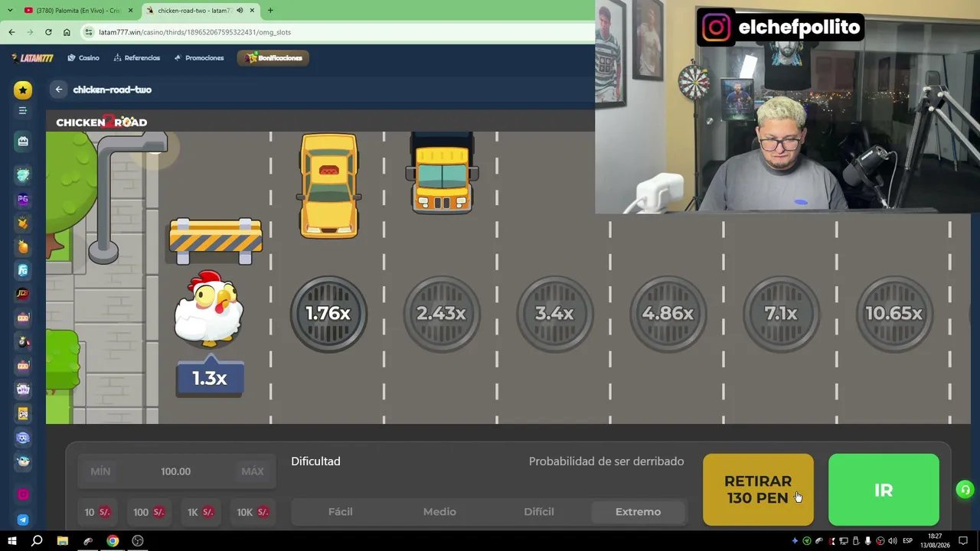Open the pink Instagram icon in the sidebar
Screen dimensions: 980x551
coord(23,494)
